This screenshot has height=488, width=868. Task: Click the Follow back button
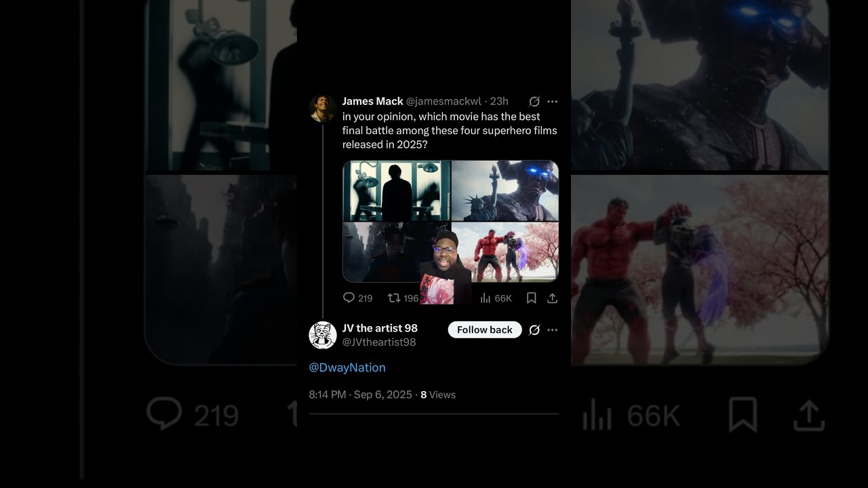485,329
